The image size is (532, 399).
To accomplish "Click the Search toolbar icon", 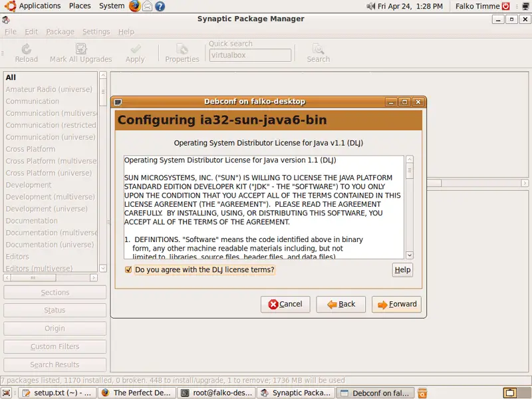I will coord(319,49).
